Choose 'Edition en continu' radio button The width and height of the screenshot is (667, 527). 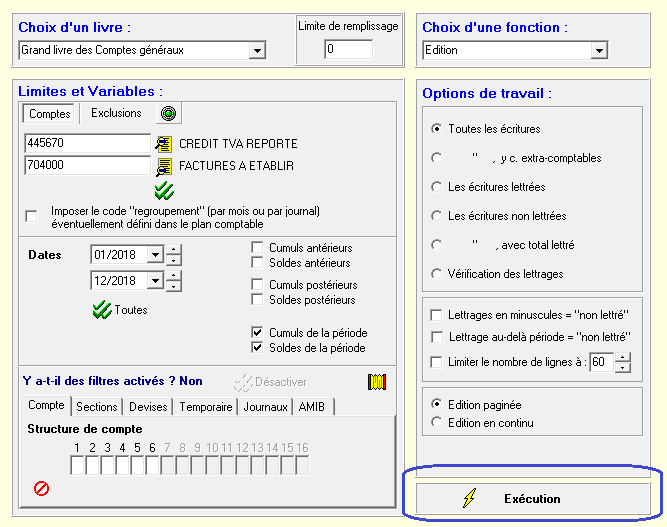[436, 422]
